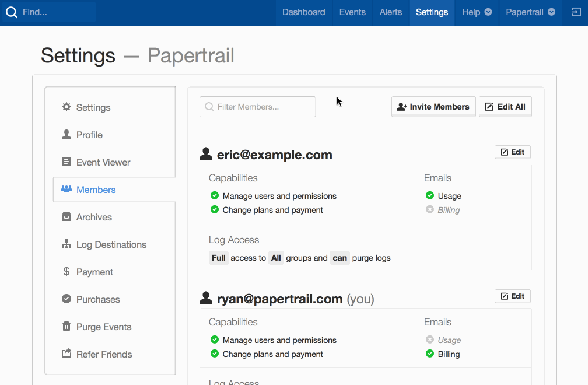The width and height of the screenshot is (588, 385).
Task: Click the Invite Members button
Action: pyautogui.click(x=433, y=107)
